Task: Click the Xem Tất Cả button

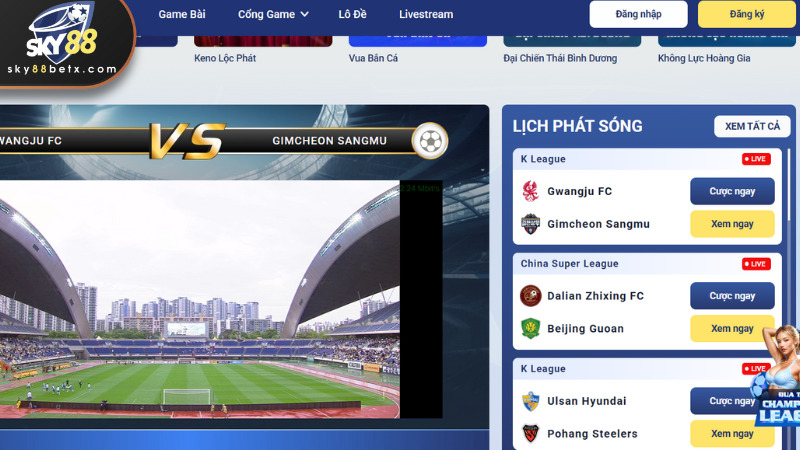Action: (752, 126)
